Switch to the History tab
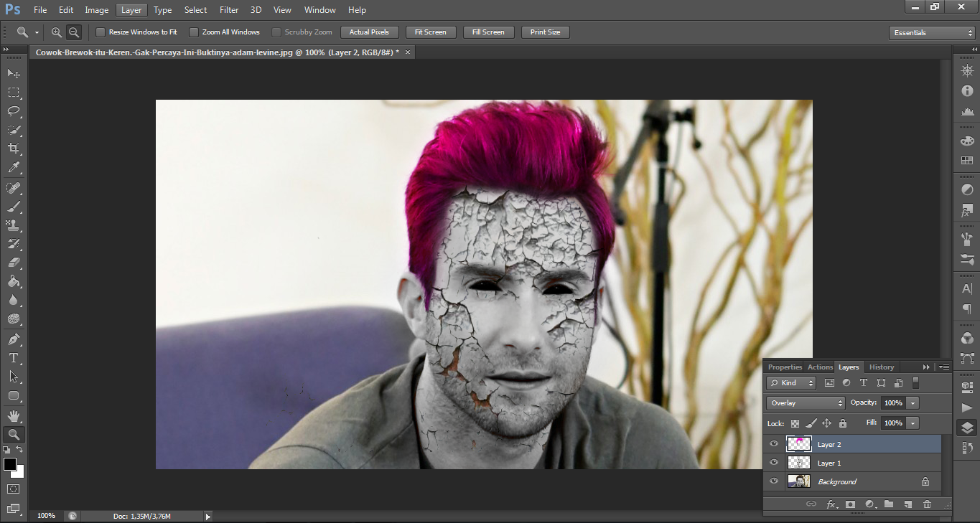Image resolution: width=980 pixels, height=523 pixels. click(882, 367)
